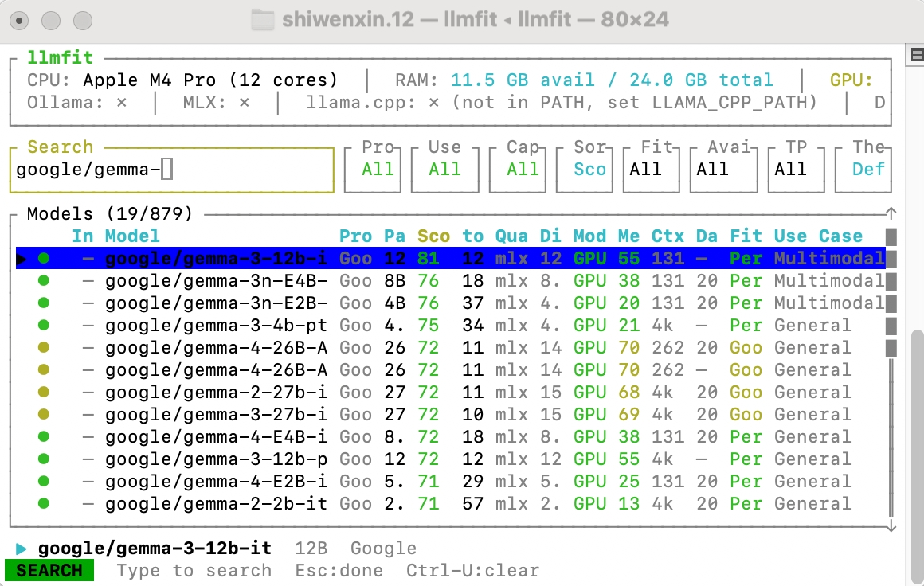Click the green dot of the gemma-2-2b-it row
This screenshot has width=924, height=586.
[44, 503]
